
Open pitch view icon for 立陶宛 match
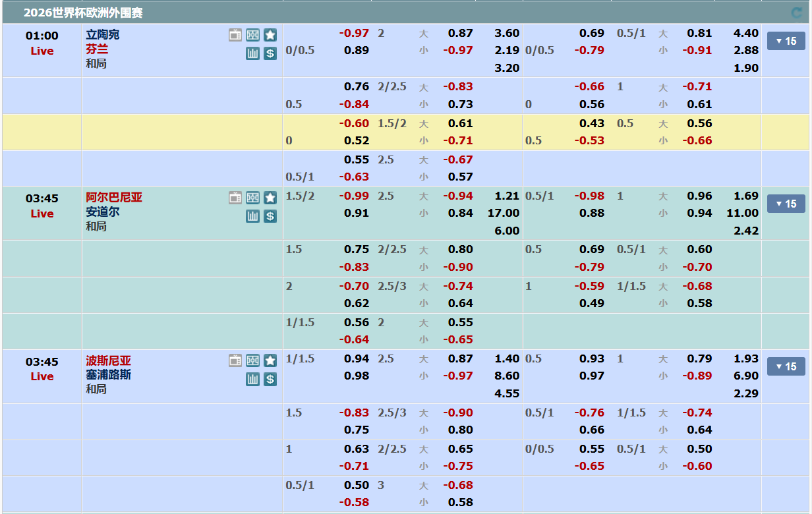coord(252,36)
